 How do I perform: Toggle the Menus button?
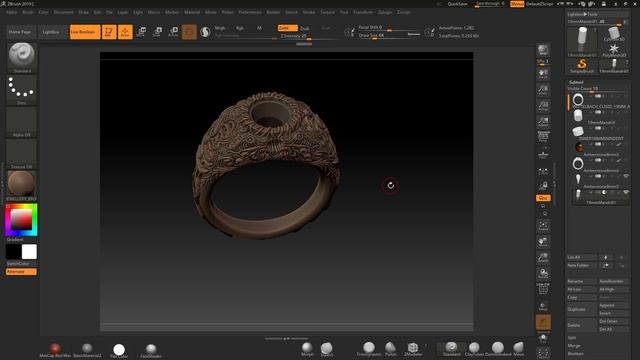(517, 4)
